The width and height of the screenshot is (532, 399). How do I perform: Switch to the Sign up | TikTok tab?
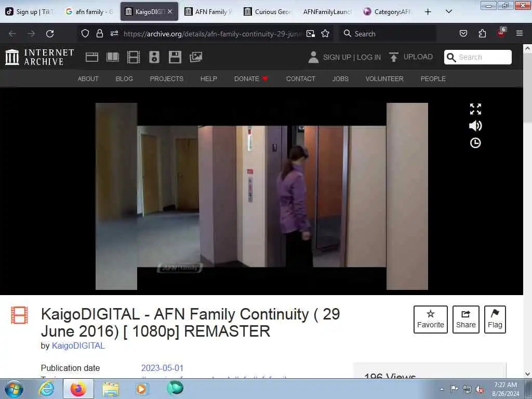point(30,12)
